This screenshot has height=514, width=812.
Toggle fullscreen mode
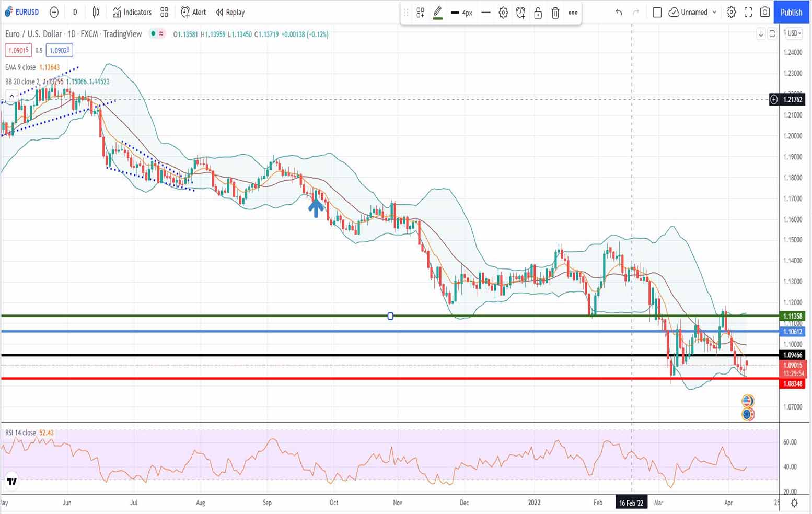coord(748,12)
